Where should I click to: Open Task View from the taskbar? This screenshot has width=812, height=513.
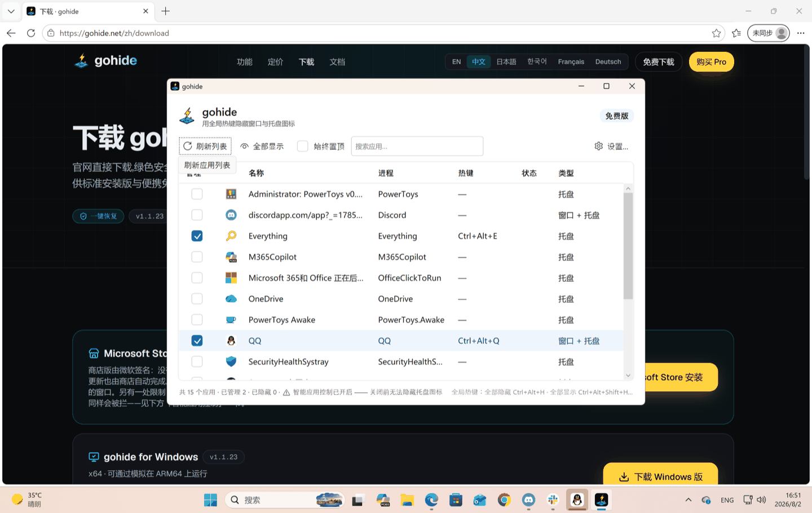click(x=358, y=500)
